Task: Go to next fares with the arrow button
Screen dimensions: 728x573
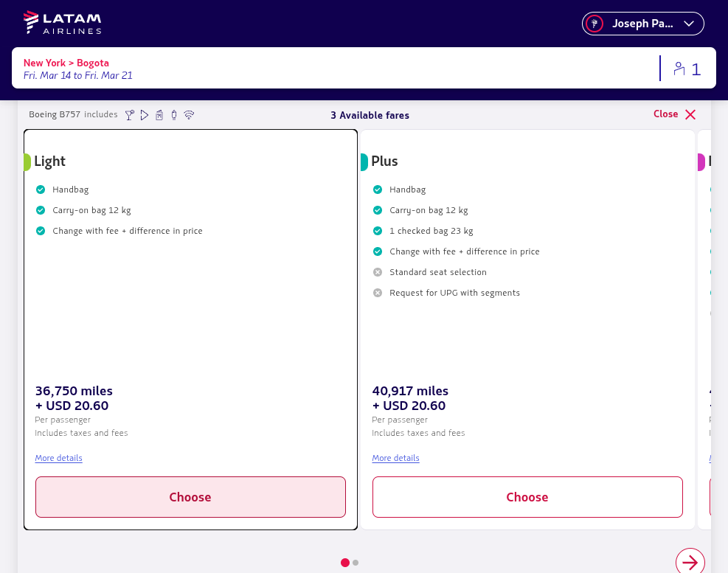Action: point(690,563)
